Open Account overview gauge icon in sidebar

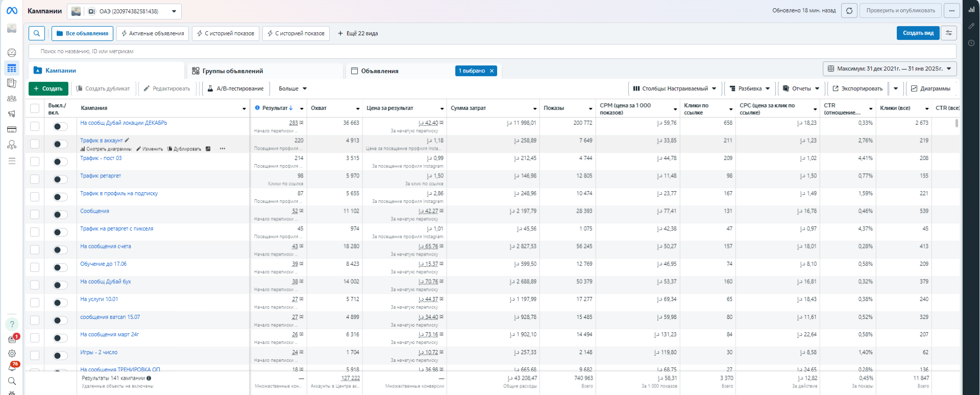11,53
